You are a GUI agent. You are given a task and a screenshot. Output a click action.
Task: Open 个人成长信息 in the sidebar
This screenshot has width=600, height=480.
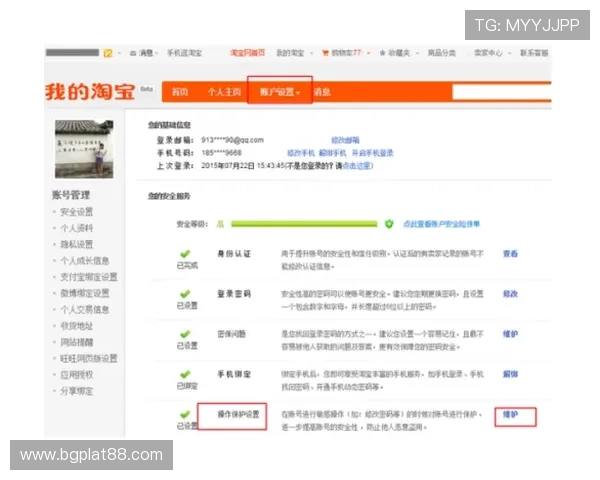pyautogui.click(x=85, y=261)
